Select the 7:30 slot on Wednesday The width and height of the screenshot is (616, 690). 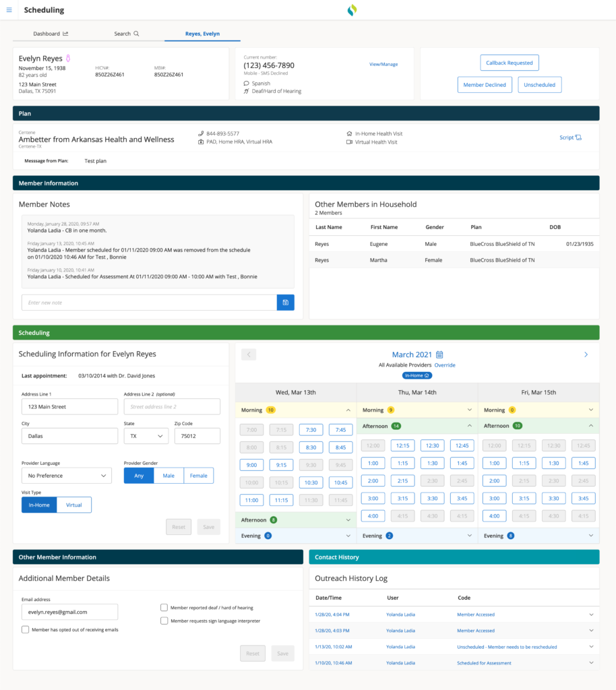point(312,430)
